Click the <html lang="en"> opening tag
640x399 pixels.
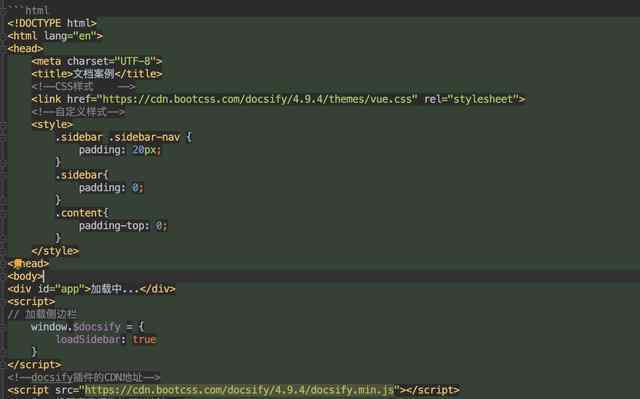tap(55, 36)
